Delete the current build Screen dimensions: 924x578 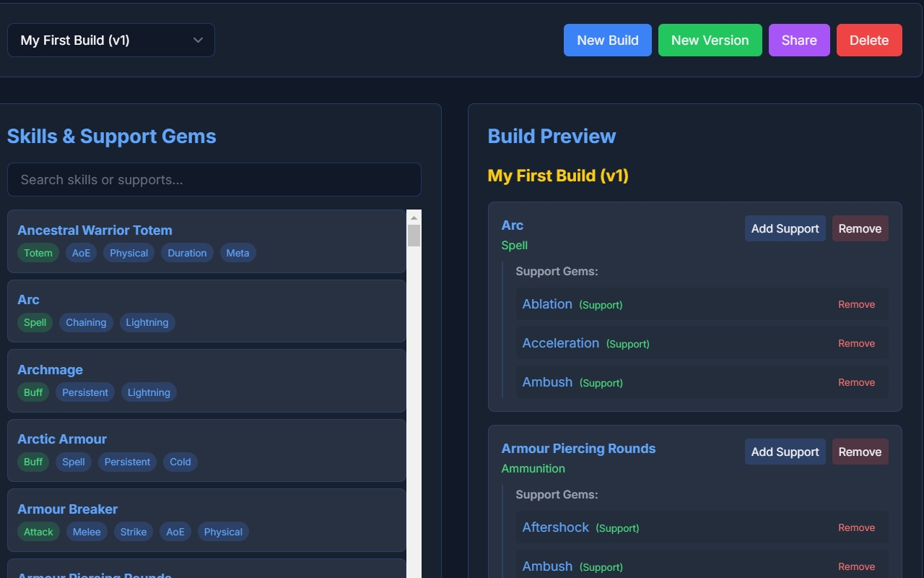869,40
